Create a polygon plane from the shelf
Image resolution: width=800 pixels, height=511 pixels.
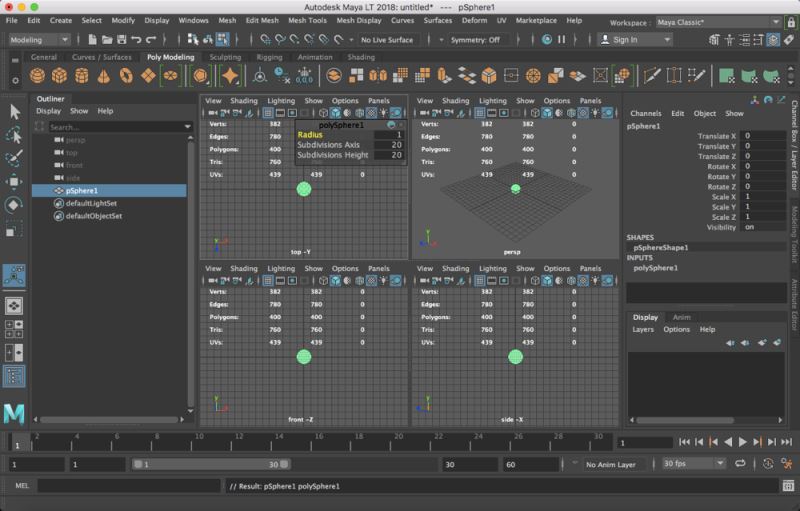(x=148, y=76)
